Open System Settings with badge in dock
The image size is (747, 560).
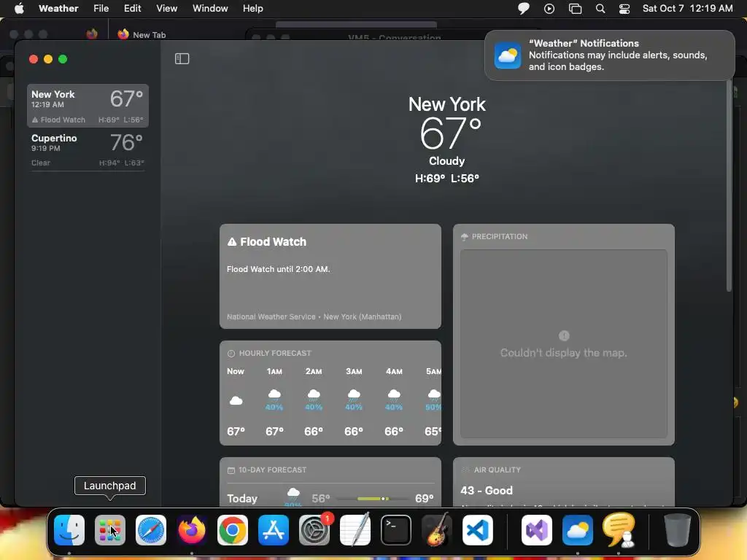pos(314,530)
